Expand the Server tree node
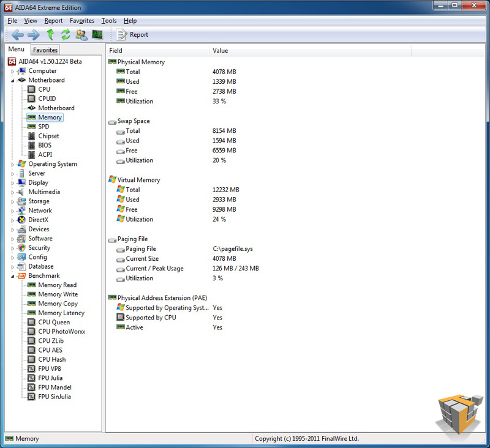 click(12, 174)
